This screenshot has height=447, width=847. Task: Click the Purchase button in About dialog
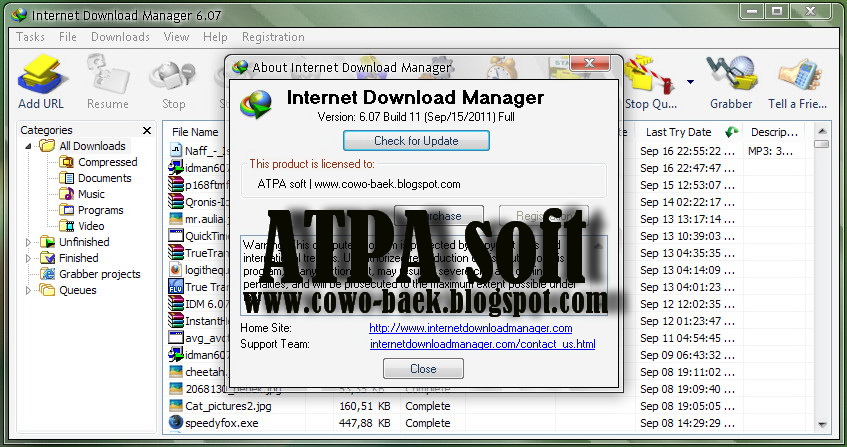[439, 215]
